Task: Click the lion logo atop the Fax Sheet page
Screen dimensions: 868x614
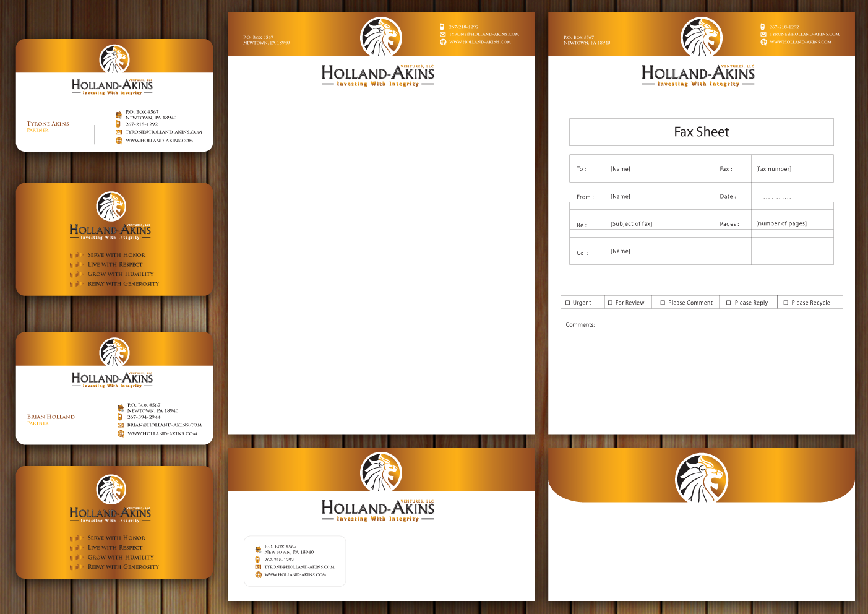Action: click(701, 38)
